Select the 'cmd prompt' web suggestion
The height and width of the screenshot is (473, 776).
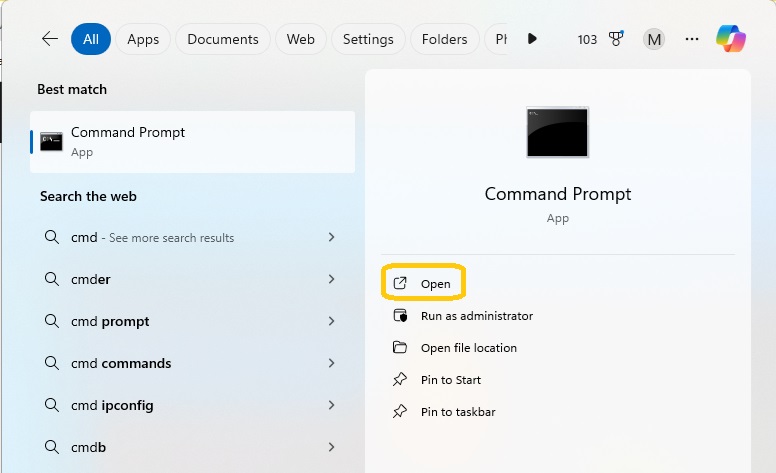[x=193, y=321]
